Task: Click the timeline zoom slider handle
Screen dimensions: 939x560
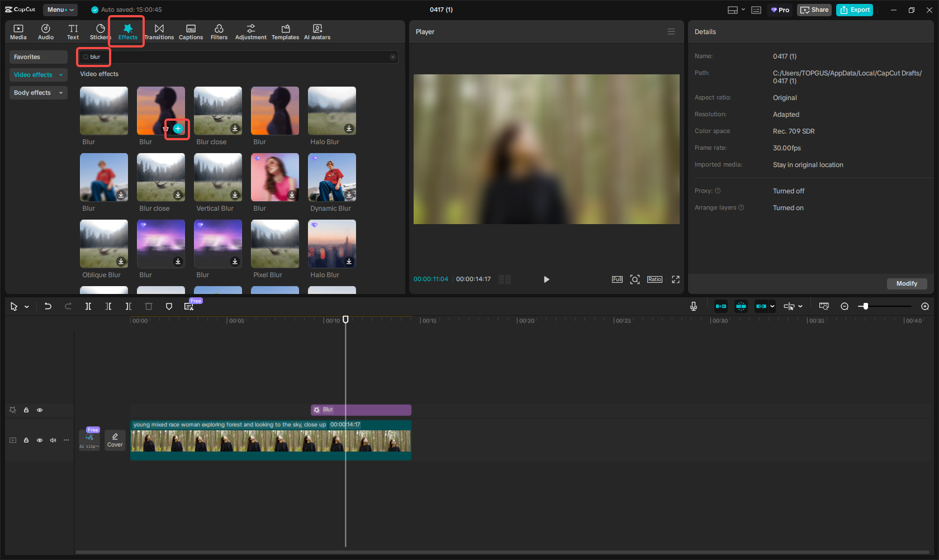Action: click(865, 306)
